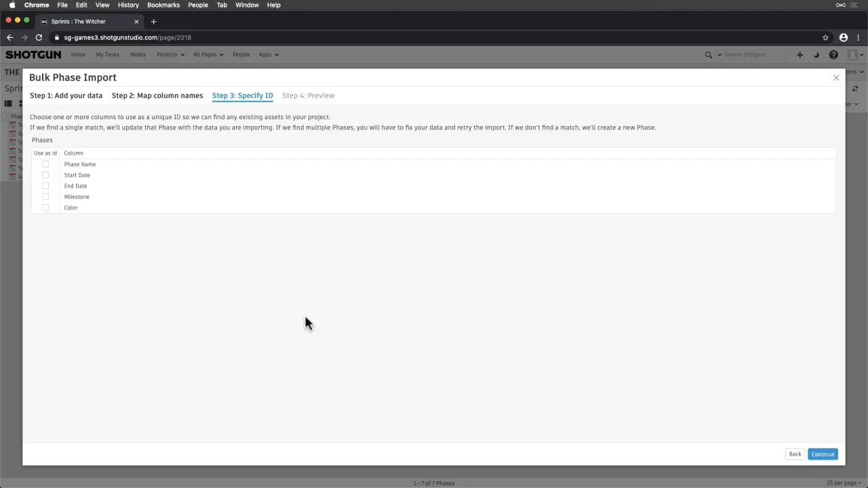This screenshot has height=488, width=868.
Task: Check Phase Name as ID
Action: coord(45,164)
